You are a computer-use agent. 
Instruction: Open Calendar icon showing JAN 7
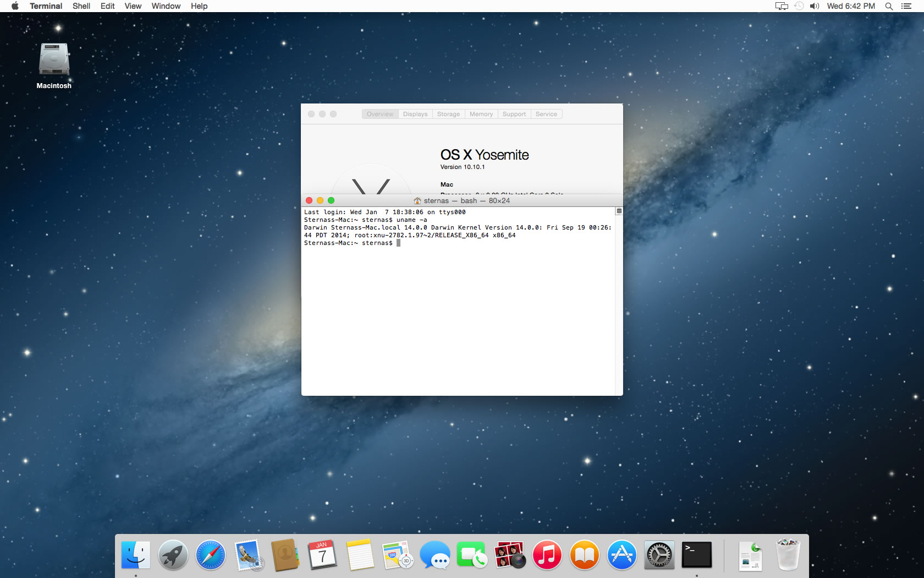pyautogui.click(x=322, y=555)
